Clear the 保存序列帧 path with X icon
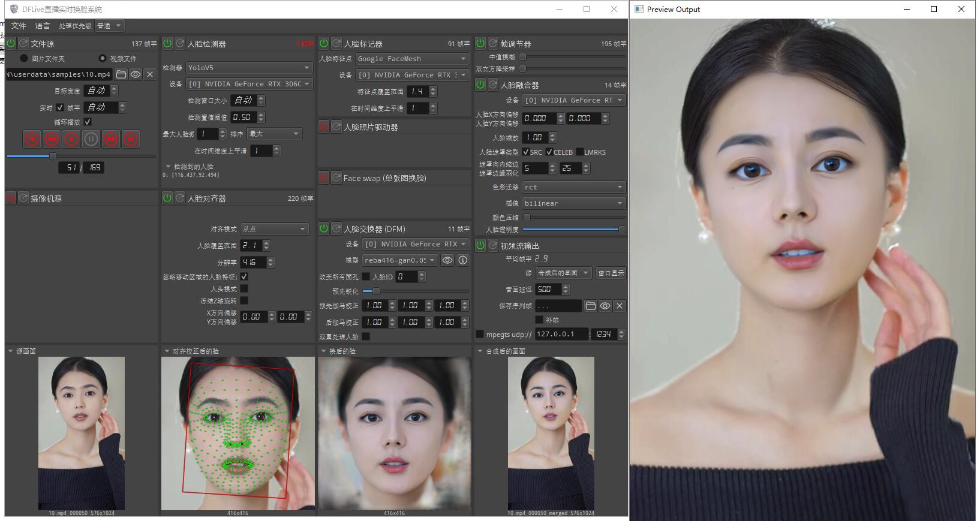Viewport: 980px width, 521px height. pyautogui.click(x=620, y=306)
